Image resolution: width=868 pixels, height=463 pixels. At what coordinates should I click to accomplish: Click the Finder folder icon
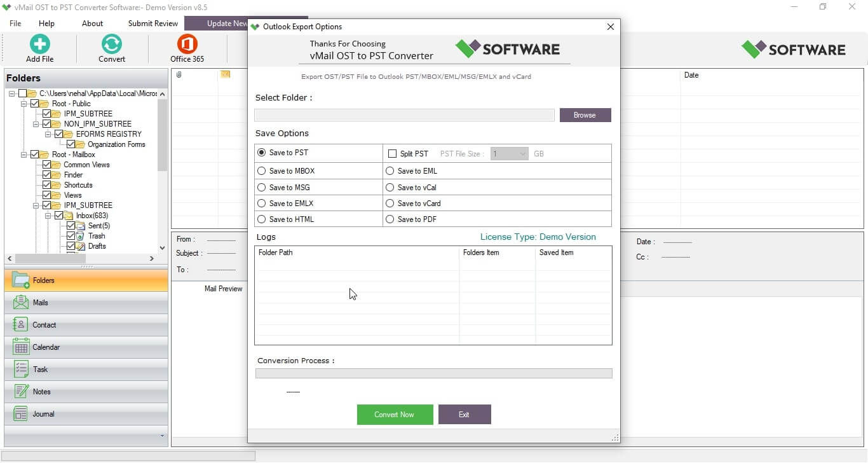point(57,175)
